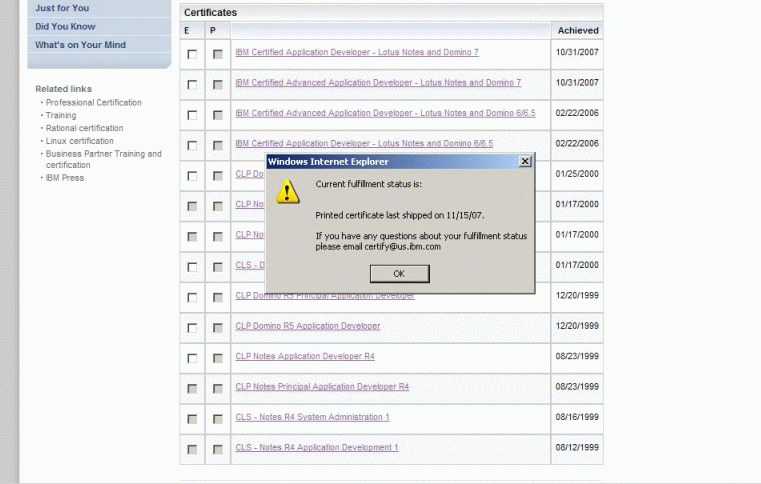Click the 'Printed certificate last shipped' message text
Image resolution: width=761 pixels, height=484 pixels.
tap(399, 215)
